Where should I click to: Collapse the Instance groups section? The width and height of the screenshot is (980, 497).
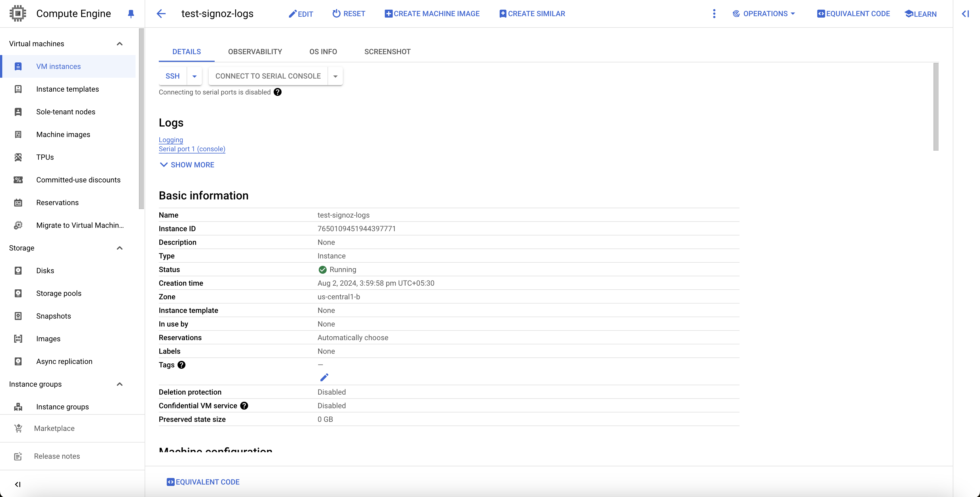tap(119, 384)
